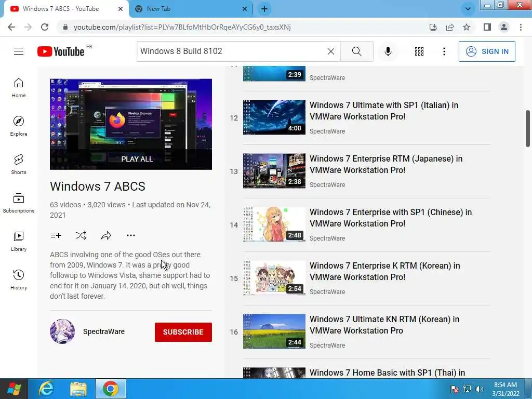Open Explore in the sidebar

point(19,126)
